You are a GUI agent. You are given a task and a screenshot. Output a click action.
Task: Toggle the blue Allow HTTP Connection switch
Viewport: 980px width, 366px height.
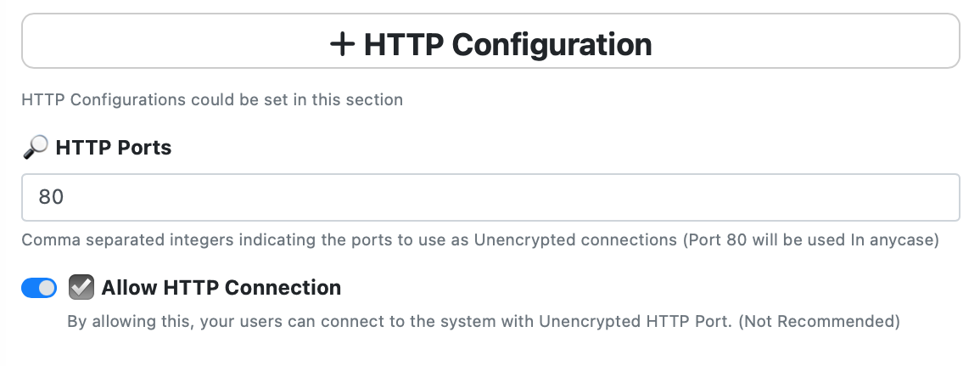pos(39,288)
